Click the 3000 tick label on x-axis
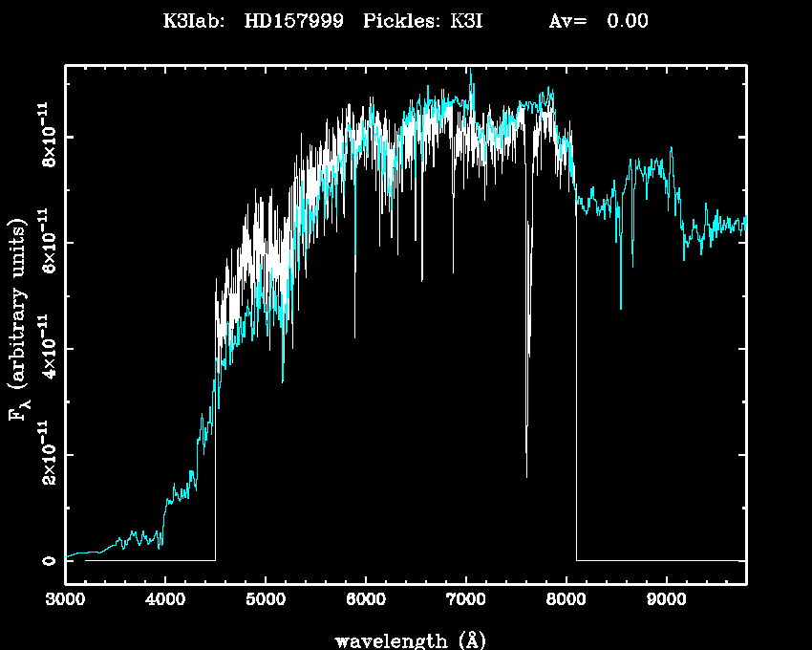The image size is (812, 650). (x=65, y=600)
